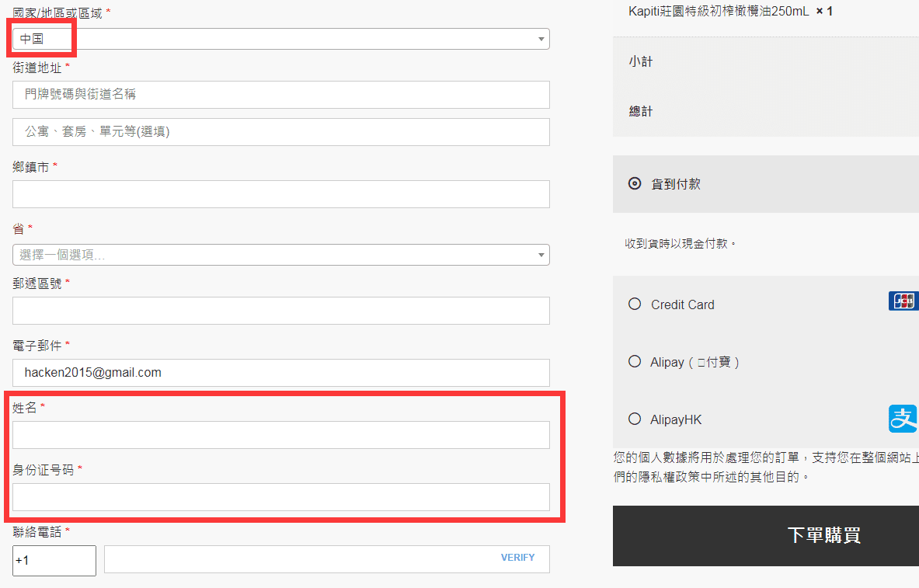Click the JCB card logo icon

coord(904,301)
